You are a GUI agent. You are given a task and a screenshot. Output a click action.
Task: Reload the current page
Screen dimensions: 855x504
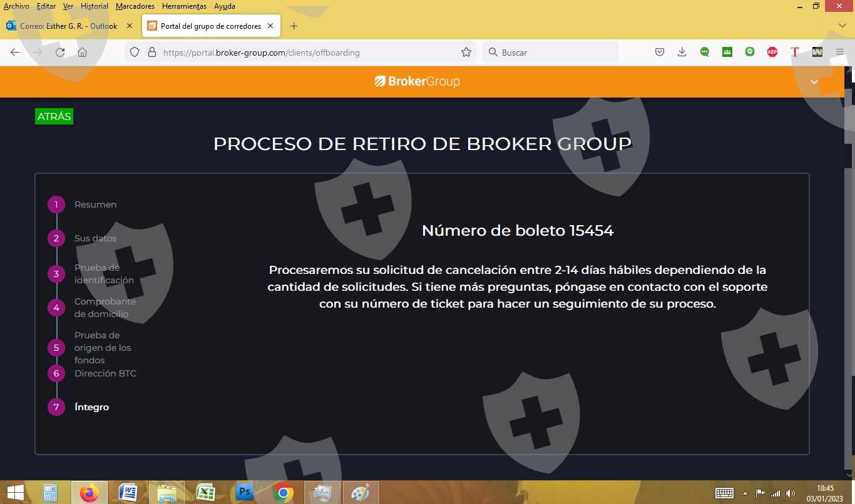coord(60,53)
